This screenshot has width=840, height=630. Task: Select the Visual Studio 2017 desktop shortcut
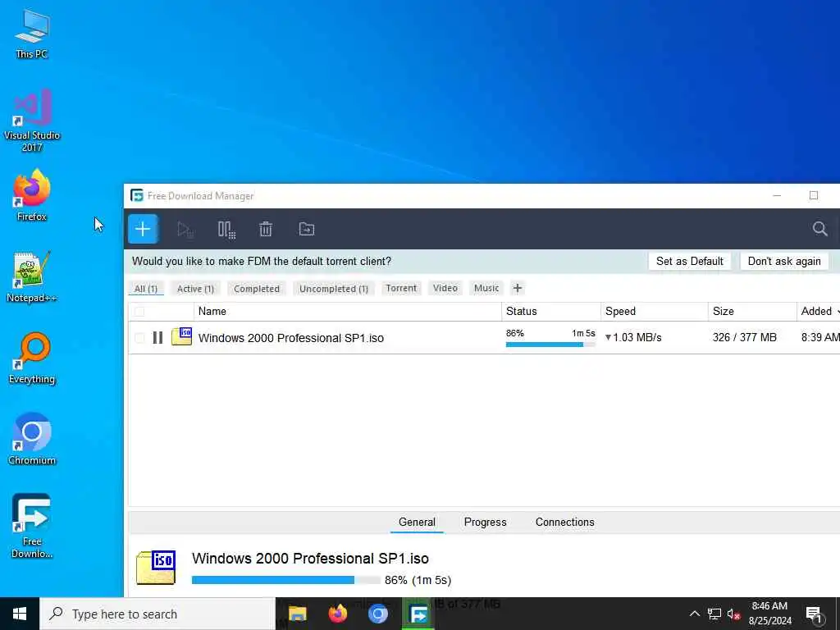pos(32,120)
